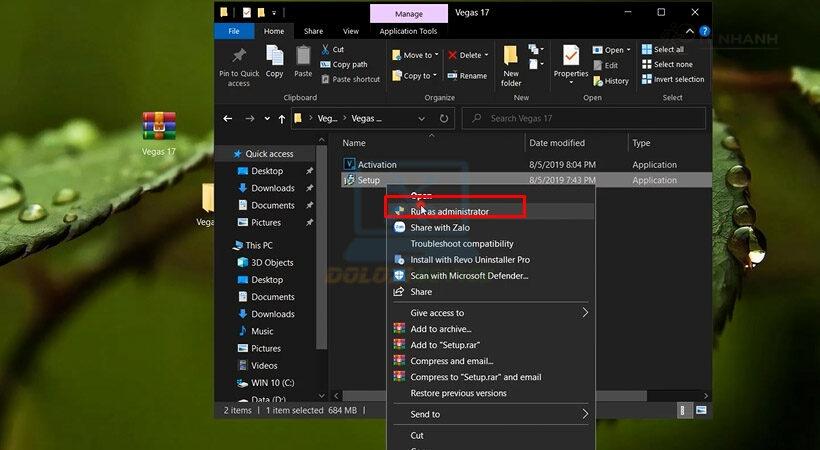Click the refresh icon beside address bar
This screenshot has width=820, height=450.
[x=444, y=118]
